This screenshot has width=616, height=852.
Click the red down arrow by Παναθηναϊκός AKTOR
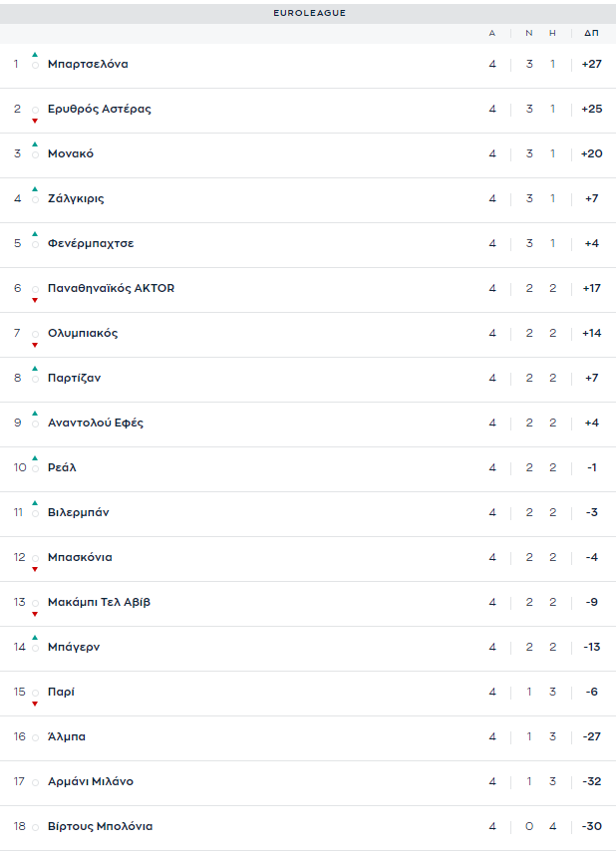[35, 300]
